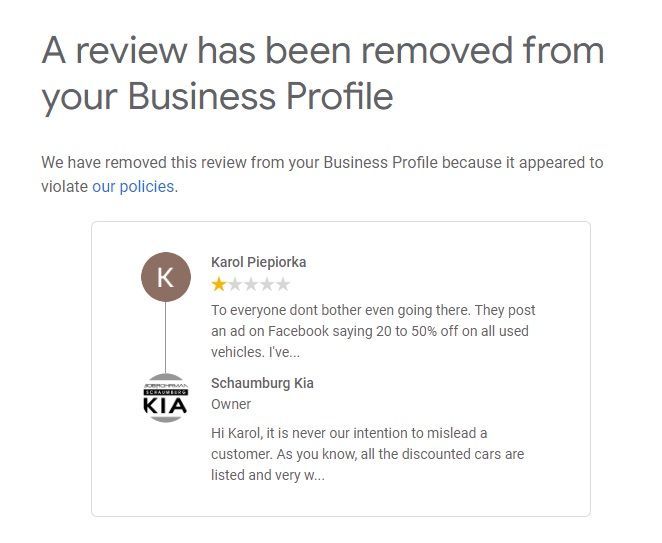Viewport: 662px width, 543px height.
Task: Click the 'A review has been removed' heading
Action: pyautogui.click(x=322, y=51)
